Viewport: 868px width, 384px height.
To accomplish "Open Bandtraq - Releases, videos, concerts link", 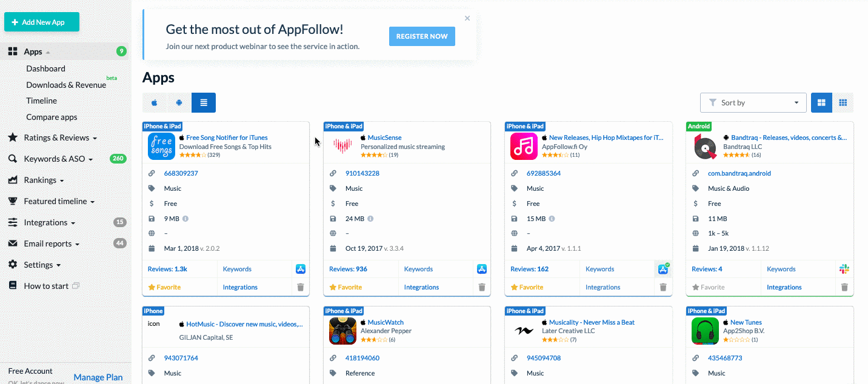I will [x=789, y=137].
